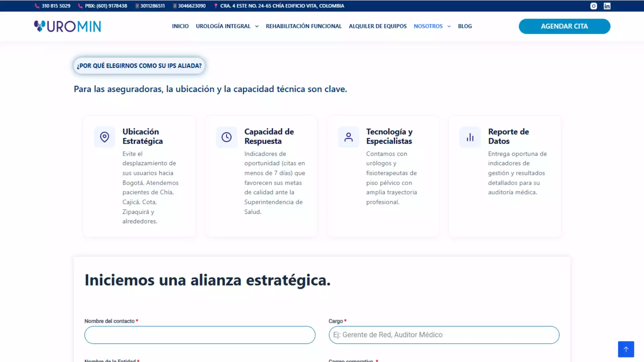Click the Uromin logo
This screenshot has width=644, height=362.
coord(67,26)
